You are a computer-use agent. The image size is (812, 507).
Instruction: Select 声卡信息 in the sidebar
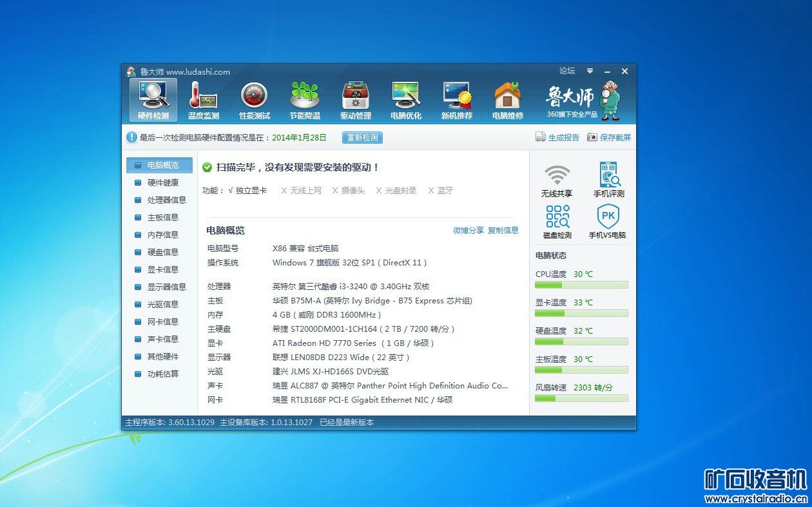pyautogui.click(x=159, y=339)
